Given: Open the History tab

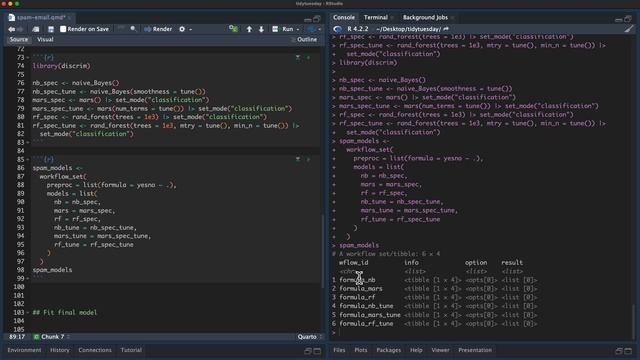Looking at the screenshot, I should (x=60, y=350).
